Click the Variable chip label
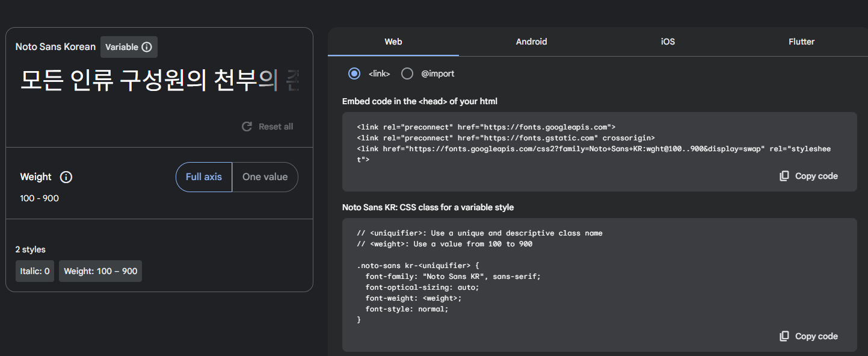Screen dimensions: 868x356 [122, 47]
